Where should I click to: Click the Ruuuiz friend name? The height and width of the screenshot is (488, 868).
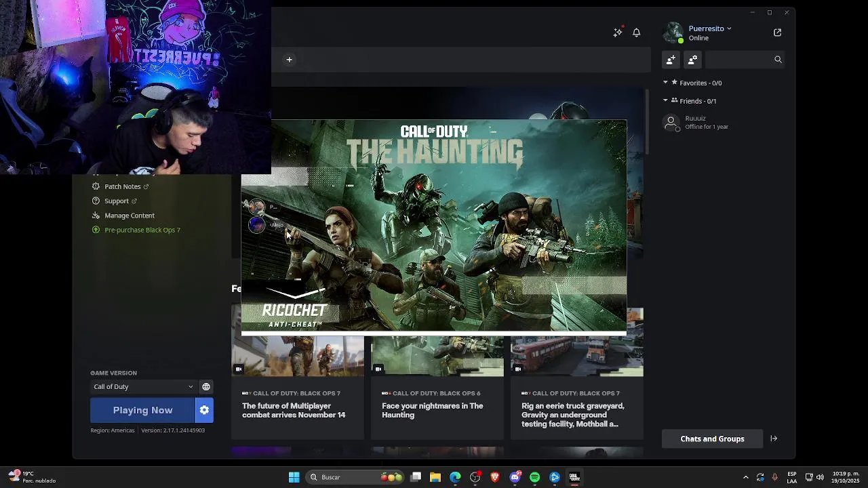pos(695,119)
